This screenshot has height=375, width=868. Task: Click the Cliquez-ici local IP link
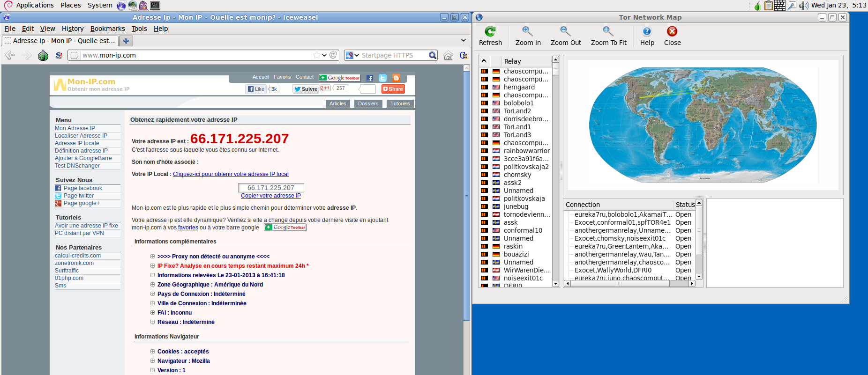(x=231, y=174)
